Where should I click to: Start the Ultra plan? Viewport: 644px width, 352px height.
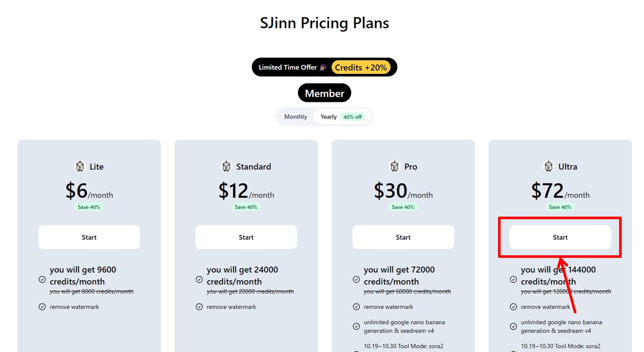click(560, 237)
